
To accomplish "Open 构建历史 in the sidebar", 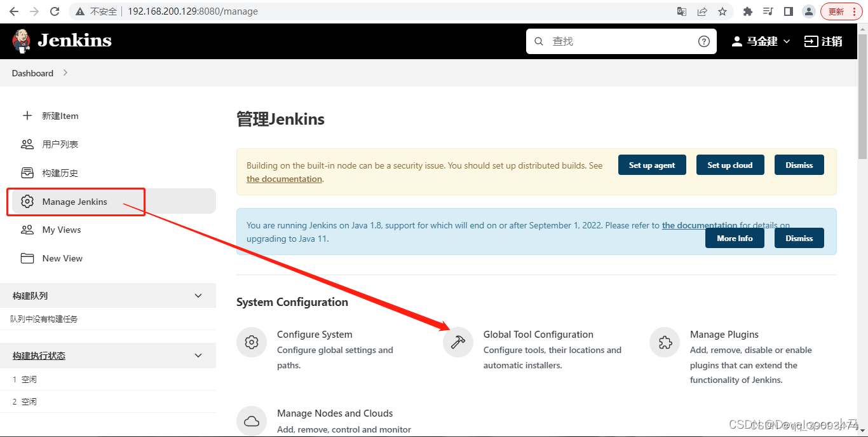I will click(x=114, y=173).
